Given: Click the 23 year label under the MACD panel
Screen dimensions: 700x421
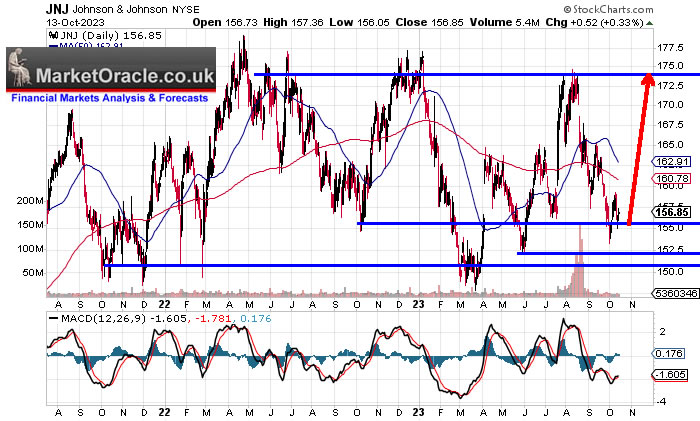Looking at the screenshot, I should (418, 412).
